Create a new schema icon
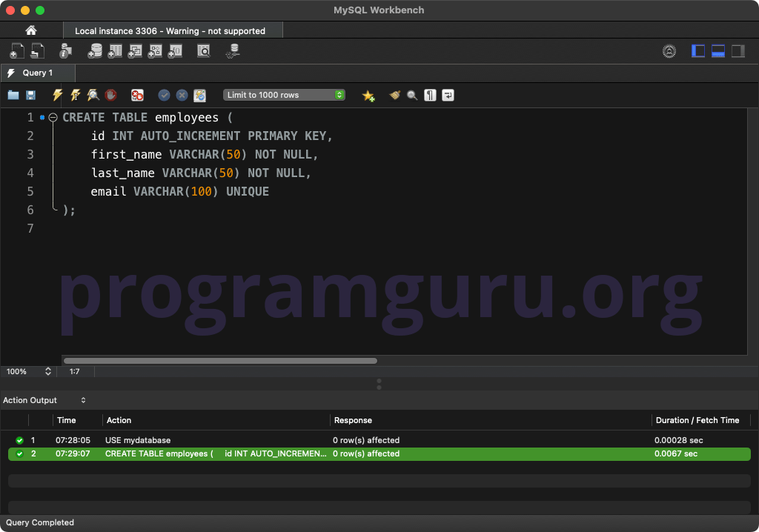759x532 pixels. pyautogui.click(x=95, y=51)
